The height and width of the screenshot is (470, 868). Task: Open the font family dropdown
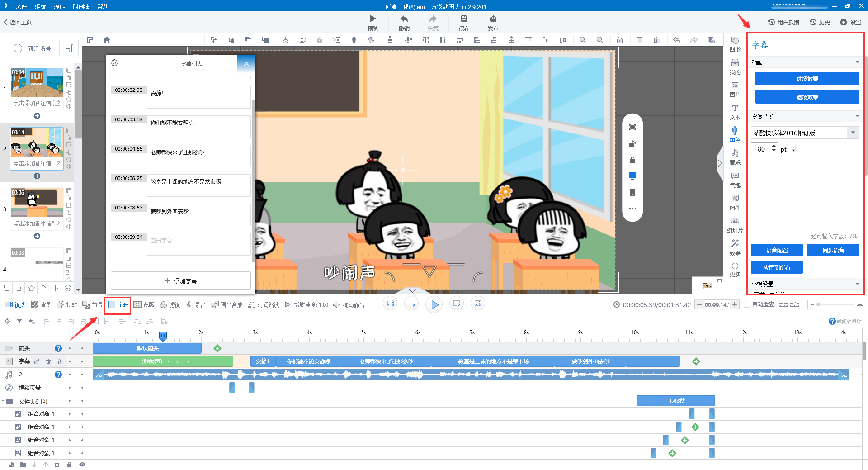tap(853, 133)
